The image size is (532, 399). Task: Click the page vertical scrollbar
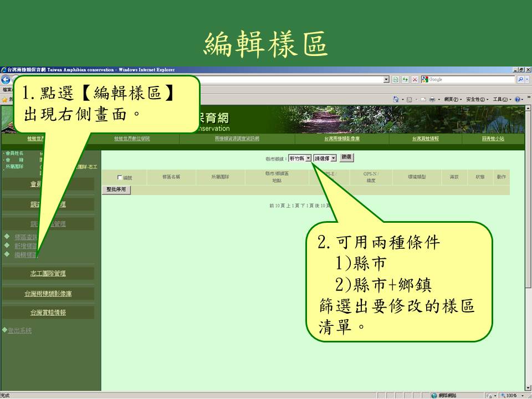528,249
